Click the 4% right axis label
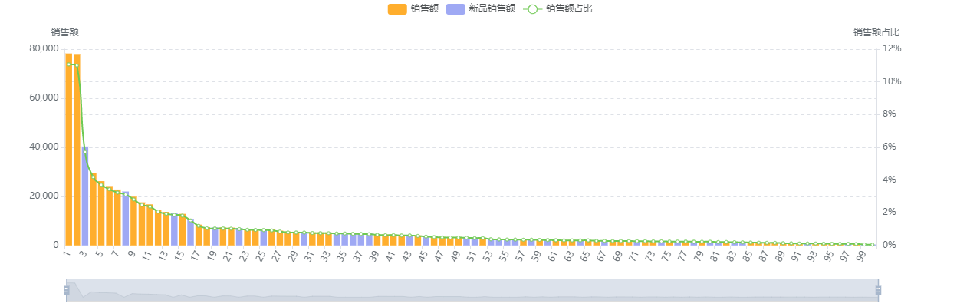Screen dimensions: 980x307 click(890, 180)
